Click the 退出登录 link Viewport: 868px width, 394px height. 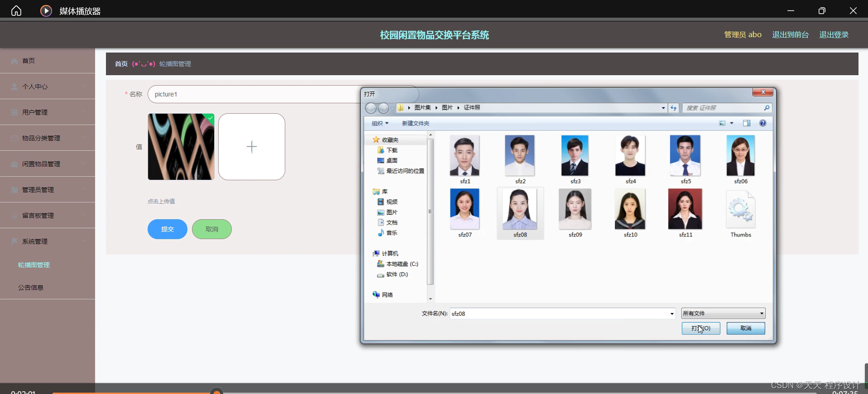(834, 35)
